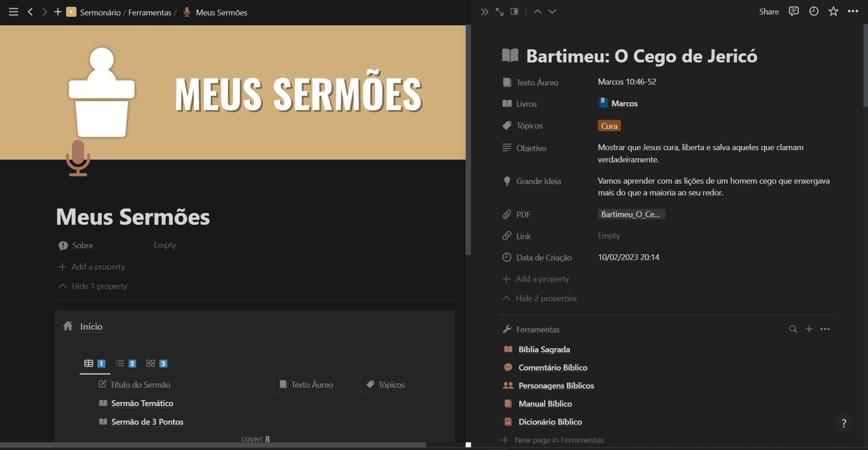The image size is (868, 450).
Task: Open Bíblia Sagrada page
Action: point(544,350)
